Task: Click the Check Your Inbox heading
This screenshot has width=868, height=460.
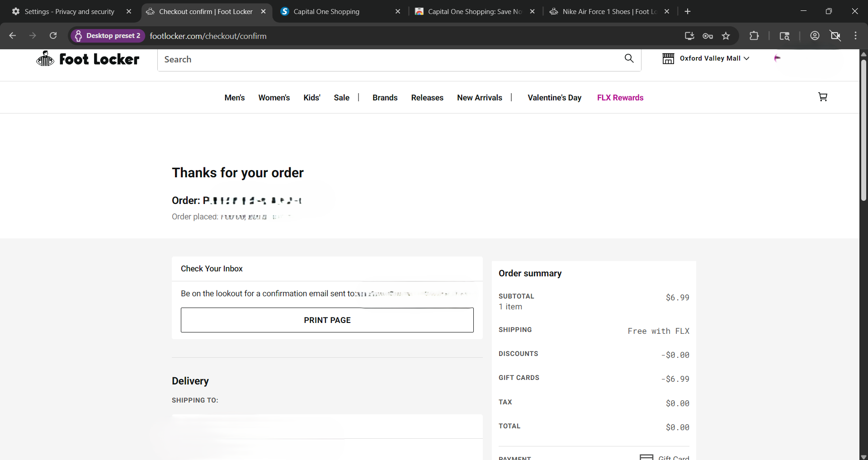Action: [212, 269]
